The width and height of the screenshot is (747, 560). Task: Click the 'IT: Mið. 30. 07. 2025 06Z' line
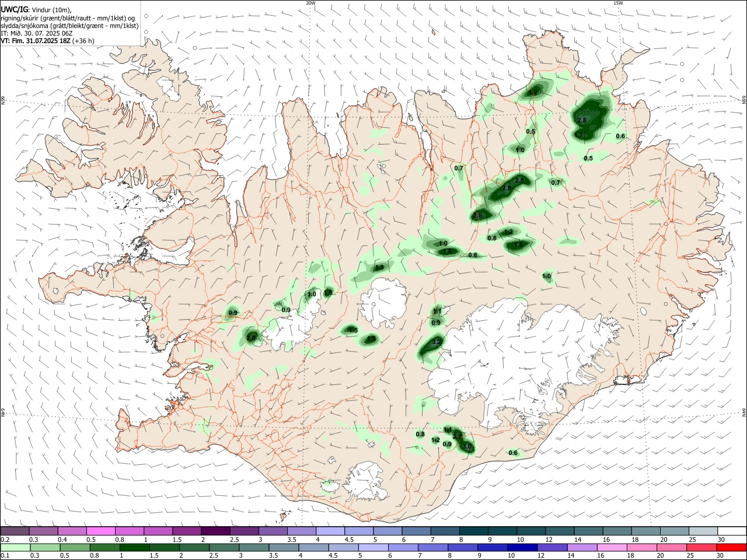(x=36, y=33)
